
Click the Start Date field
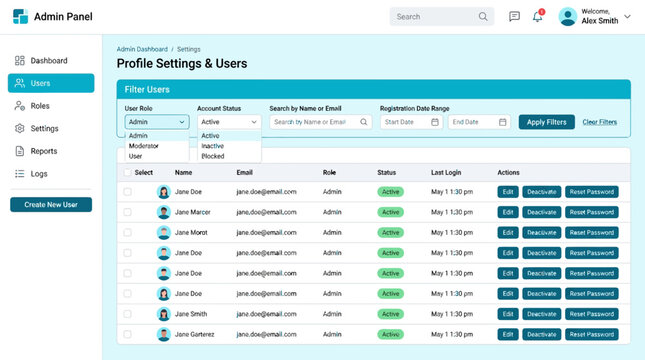(411, 122)
